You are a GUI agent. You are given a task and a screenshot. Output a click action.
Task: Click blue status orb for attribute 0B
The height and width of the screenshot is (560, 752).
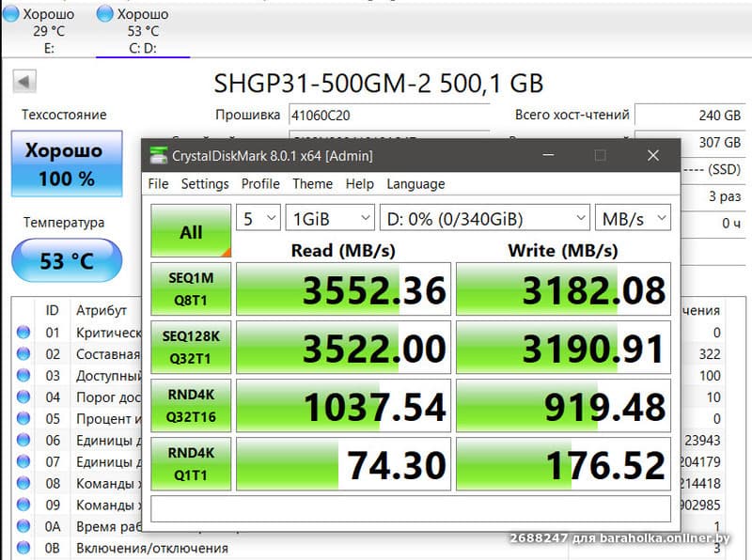click(x=23, y=547)
